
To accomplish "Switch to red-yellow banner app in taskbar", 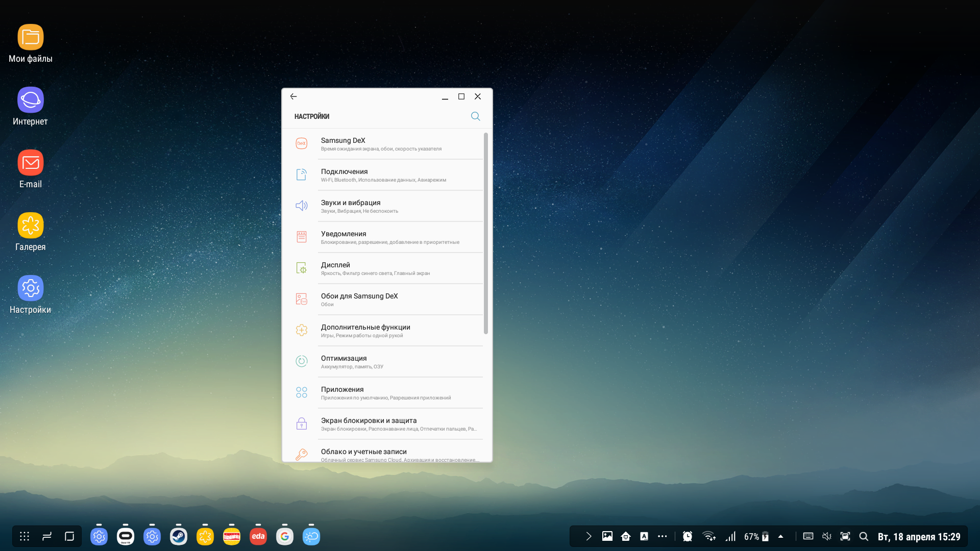I will click(x=232, y=536).
